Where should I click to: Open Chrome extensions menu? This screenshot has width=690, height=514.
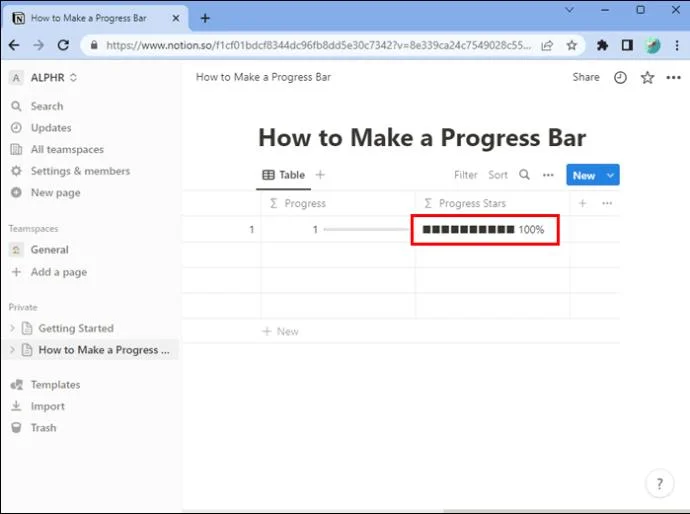(602, 45)
